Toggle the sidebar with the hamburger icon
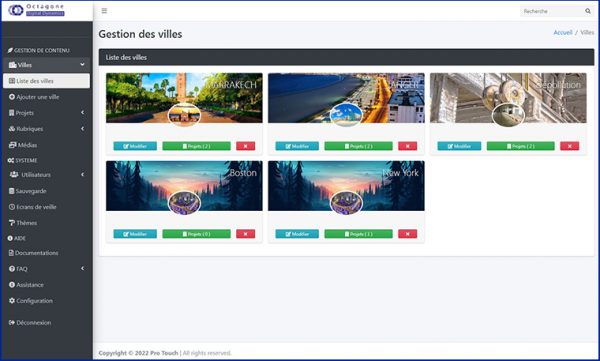The height and width of the screenshot is (361, 600). (104, 11)
